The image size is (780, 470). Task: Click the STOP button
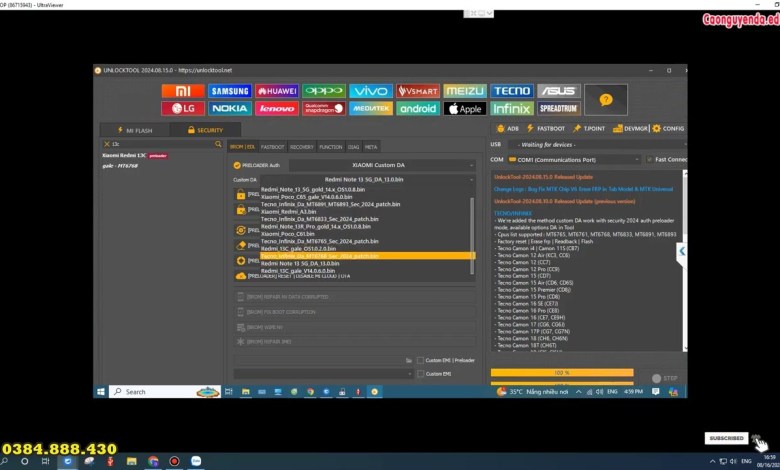(x=665, y=378)
